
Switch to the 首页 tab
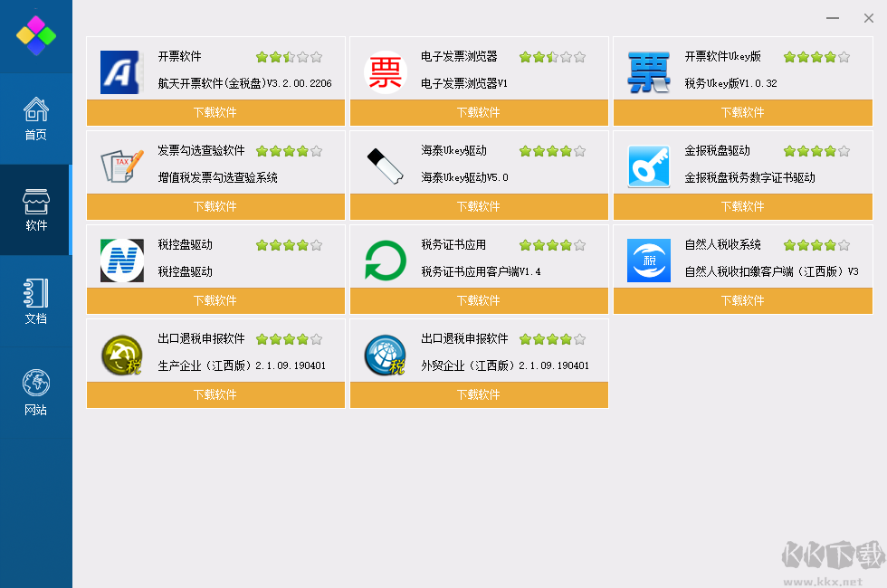point(35,118)
